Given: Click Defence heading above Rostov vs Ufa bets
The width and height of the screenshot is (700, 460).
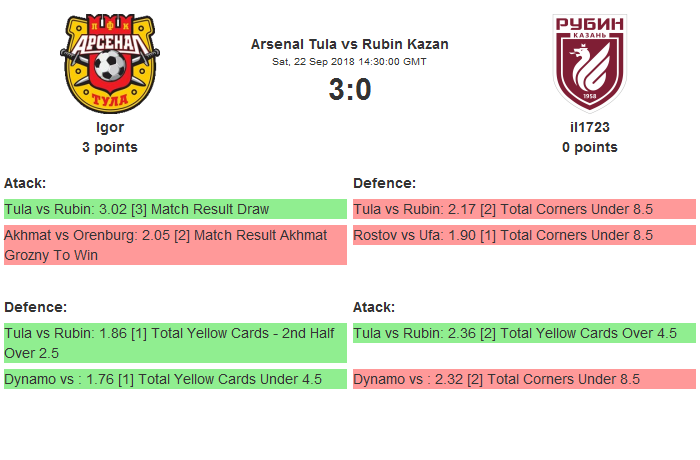Looking at the screenshot, I should [x=384, y=183].
